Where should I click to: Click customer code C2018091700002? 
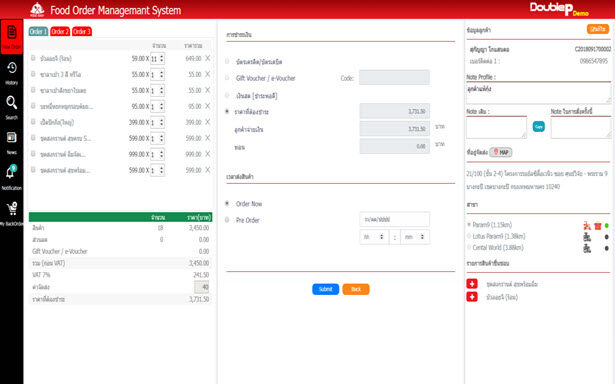[593, 49]
